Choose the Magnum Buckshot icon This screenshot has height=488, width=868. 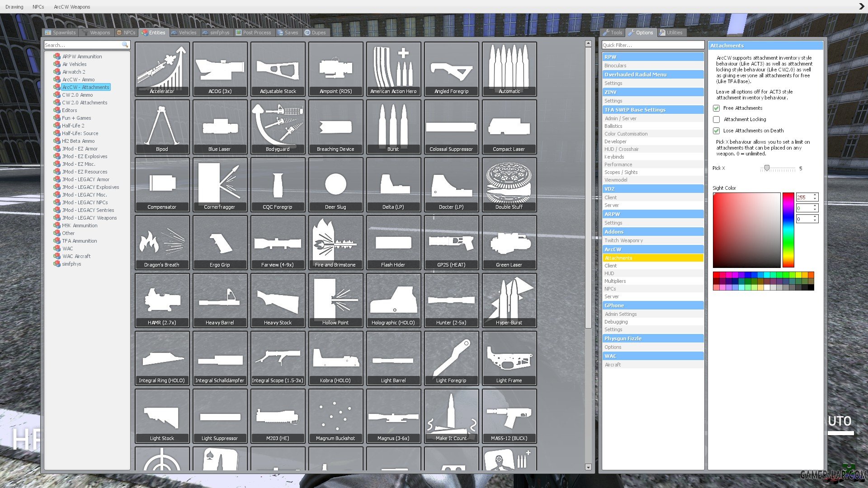(x=335, y=416)
